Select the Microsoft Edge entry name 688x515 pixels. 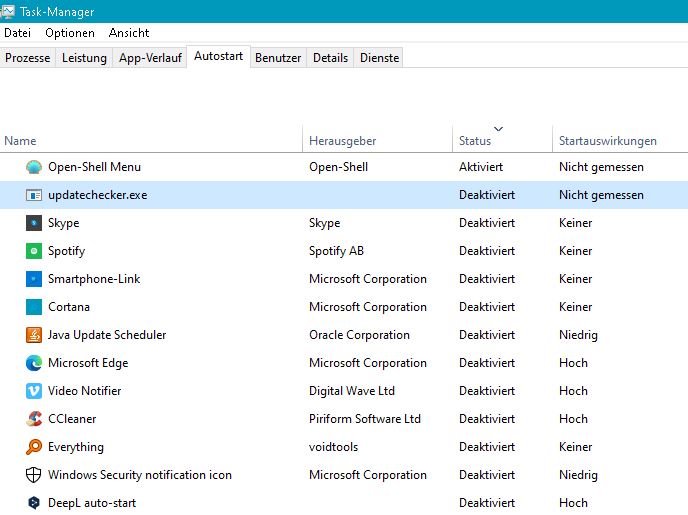coord(88,363)
